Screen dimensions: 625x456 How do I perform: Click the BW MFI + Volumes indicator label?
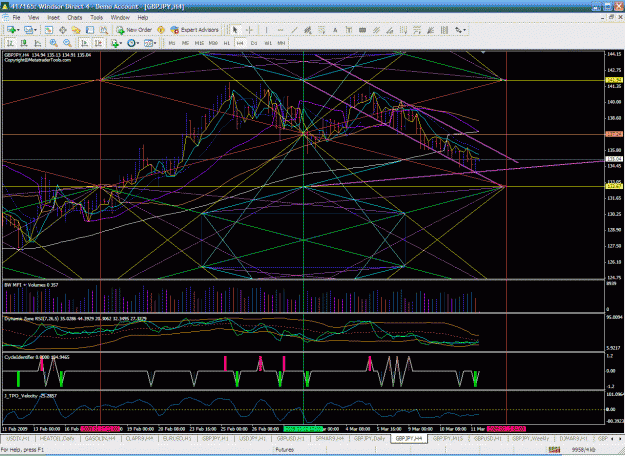click(31, 285)
